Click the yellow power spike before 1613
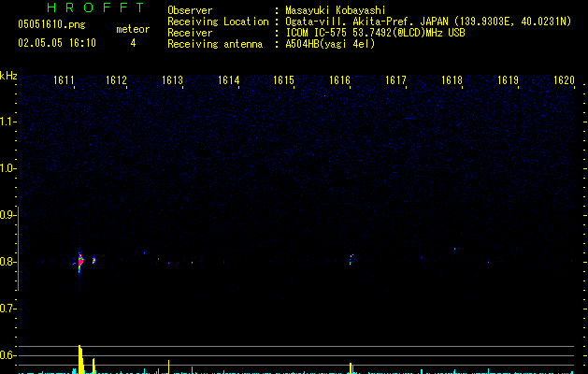The width and height of the screenshot is (588, 374). 169,367
